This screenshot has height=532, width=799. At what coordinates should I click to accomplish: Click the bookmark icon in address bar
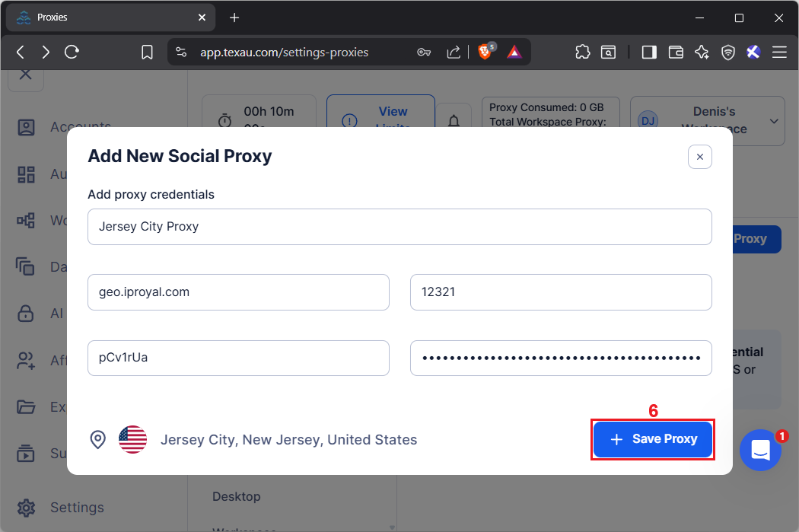pyautogui.click(x=148, y=52)
